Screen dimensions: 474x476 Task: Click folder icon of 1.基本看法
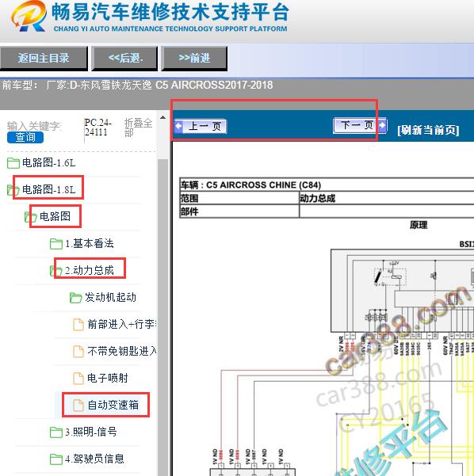tap(56, 244)
